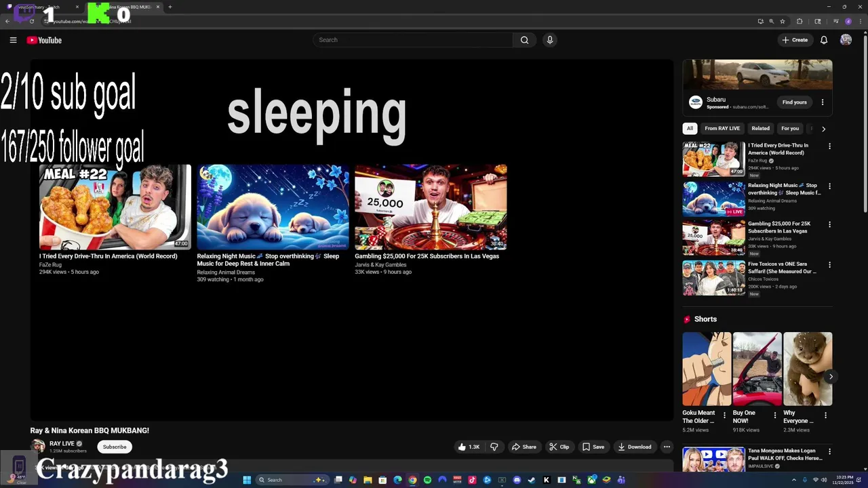Open the Why Everyone short thumbnail
The height and width of the screenshot is (488, 868).
coord(808,369)
